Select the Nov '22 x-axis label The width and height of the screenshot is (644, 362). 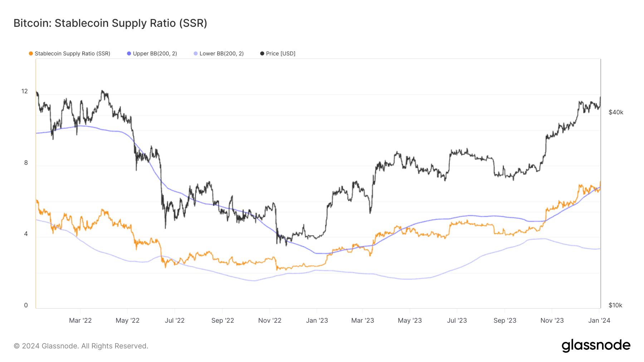click(x=270, y=321)
